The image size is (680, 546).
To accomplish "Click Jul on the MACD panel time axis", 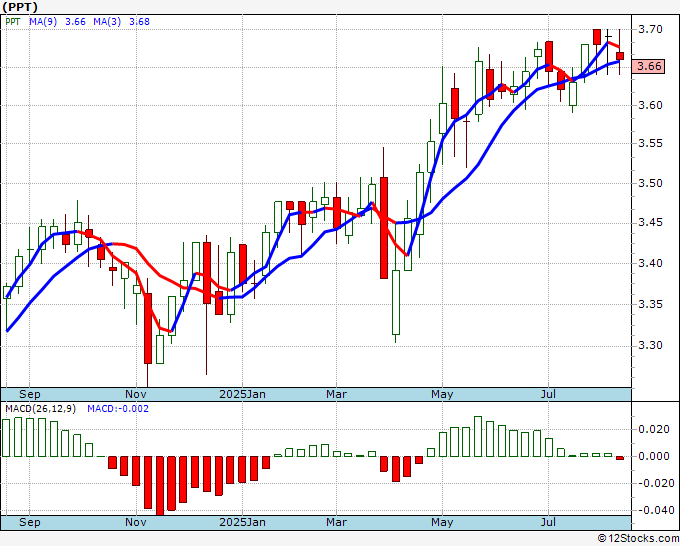I will coord(549,522).
